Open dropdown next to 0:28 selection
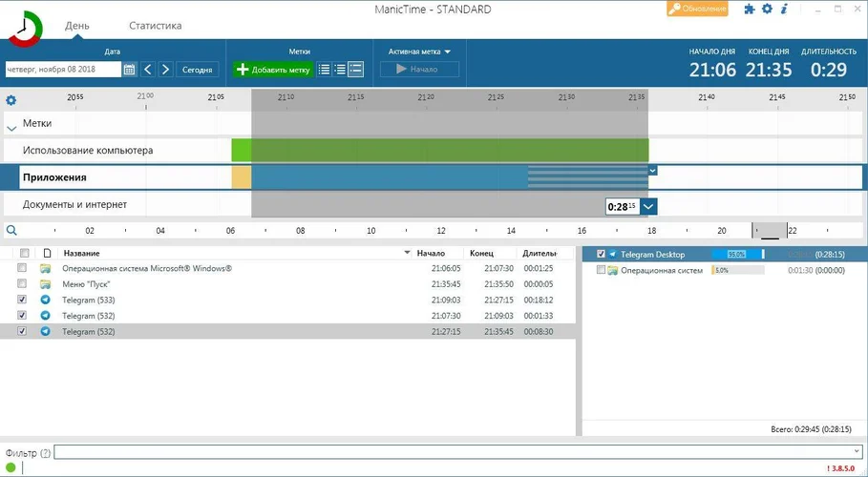Viewport: 868px width, 477px height. click(648, 207)
